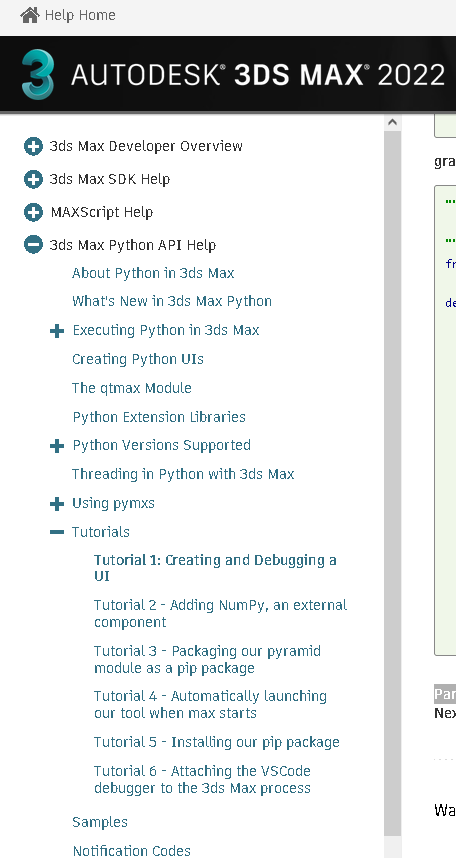
Task: Open Python Versions Supported page
Action: pos(161,445)
